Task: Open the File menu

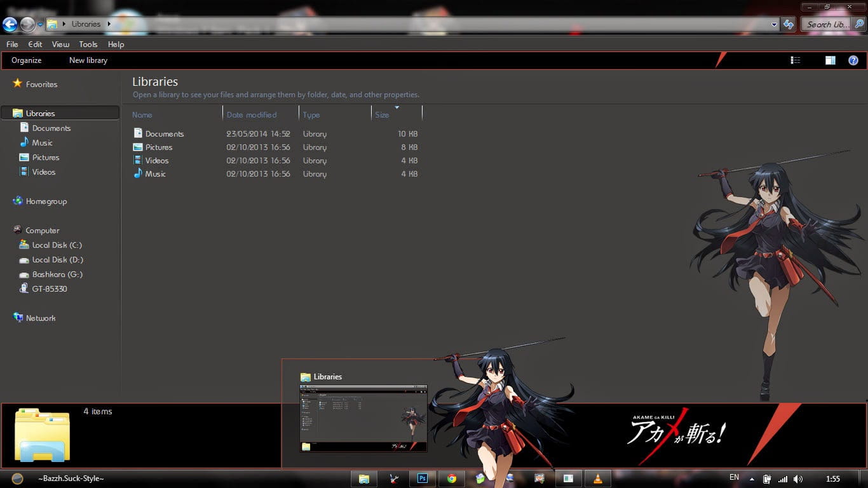Action: click(x=12, y=44)
